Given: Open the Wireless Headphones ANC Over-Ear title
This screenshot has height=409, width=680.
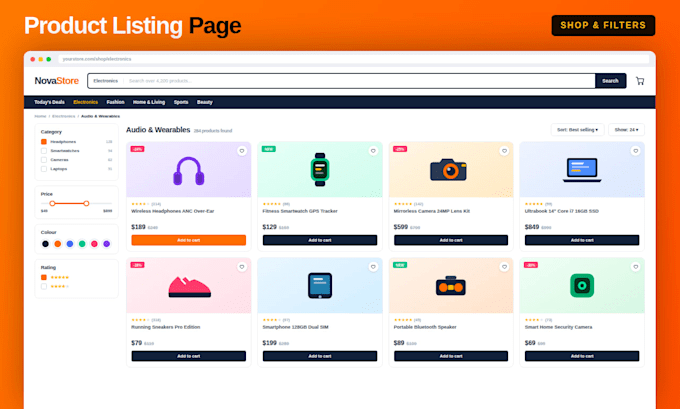Looking at the screenshot, I should [x=173, y=211].
